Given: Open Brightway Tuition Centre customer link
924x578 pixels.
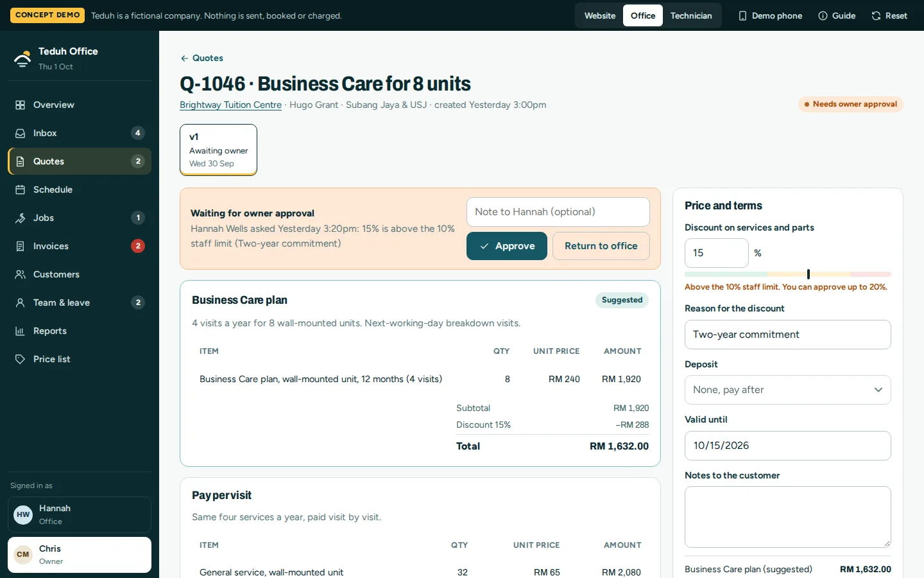Looking at the screenshot, I should (x=230, y=105).
